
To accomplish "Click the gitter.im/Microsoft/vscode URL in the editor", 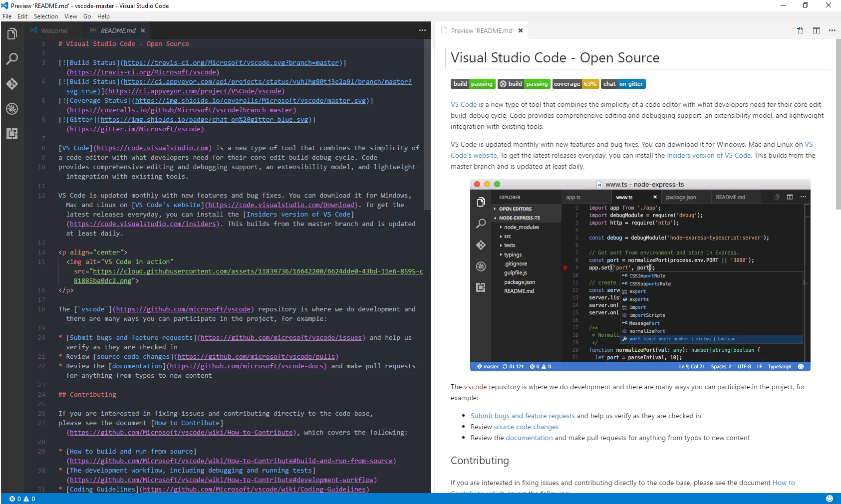I will 135,129.
